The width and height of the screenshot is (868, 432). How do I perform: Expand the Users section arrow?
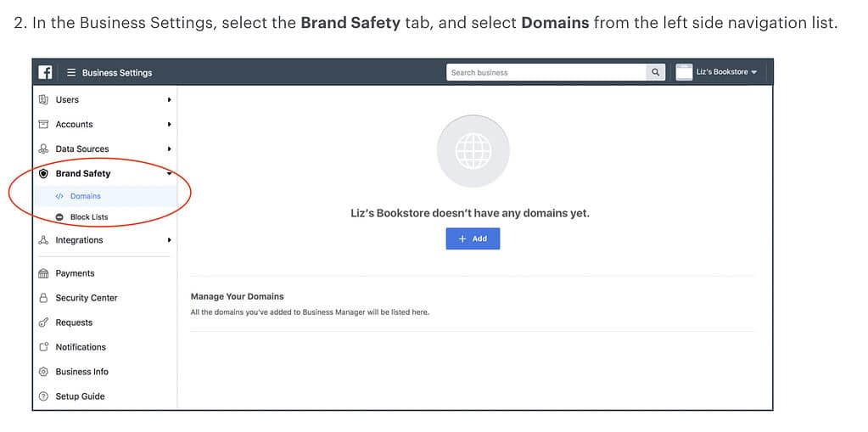(169, 99)
